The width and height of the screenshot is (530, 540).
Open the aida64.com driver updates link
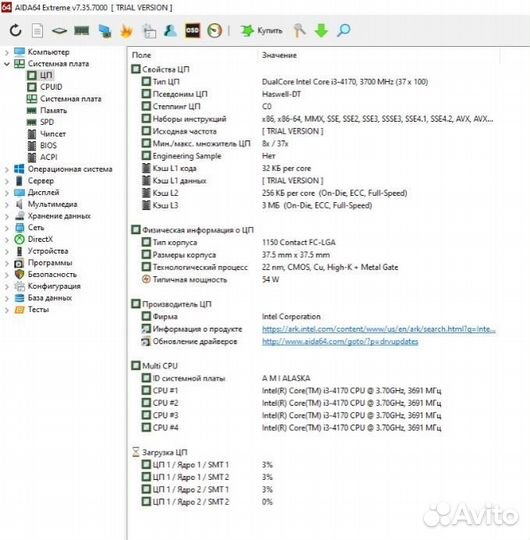[x=340, y=342]
